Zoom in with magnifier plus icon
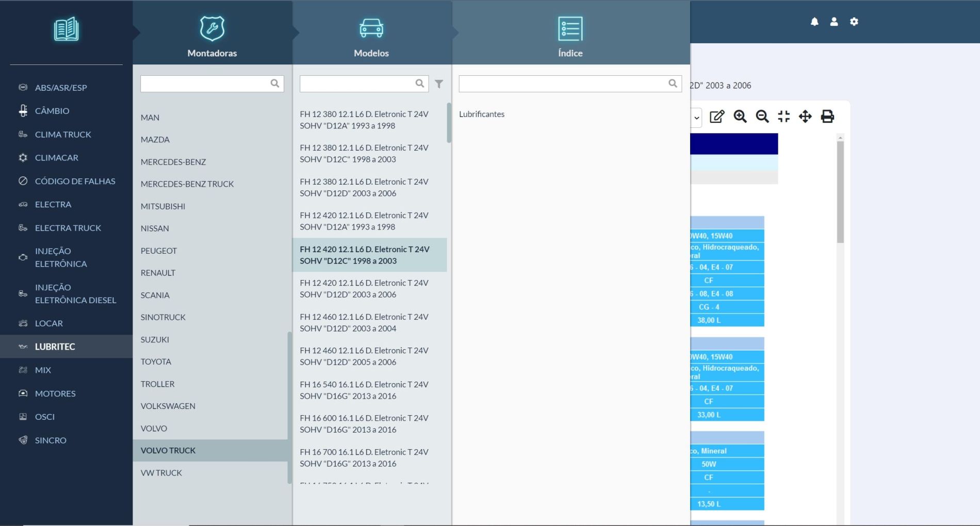Viewport: 980px width, 526px height. point(740,117)
